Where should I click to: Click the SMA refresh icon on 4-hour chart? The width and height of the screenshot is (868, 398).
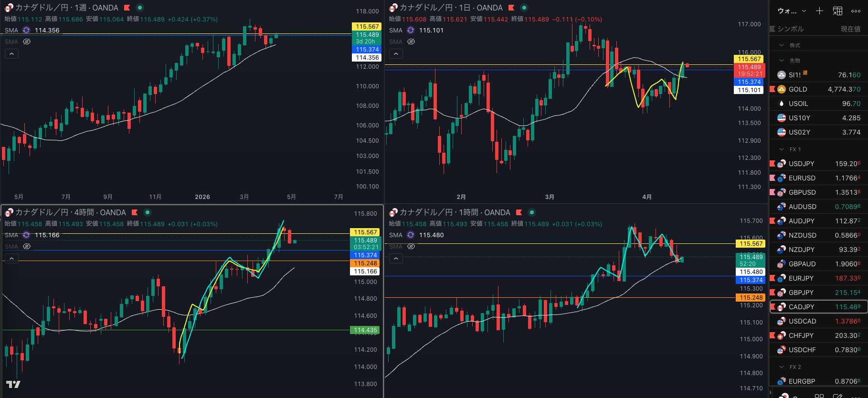coord(26,235)
